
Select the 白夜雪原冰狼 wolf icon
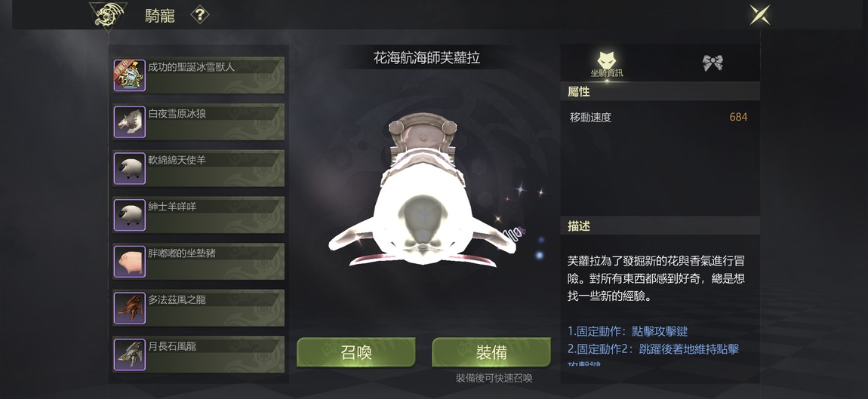coord(130,121)
